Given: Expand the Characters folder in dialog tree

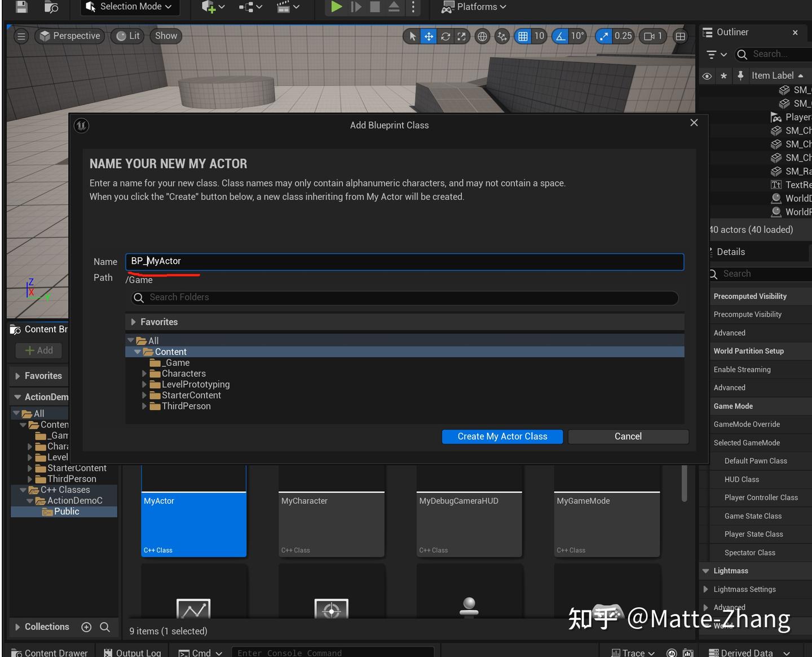Looking at the screenshot, I should pos(144,374).
